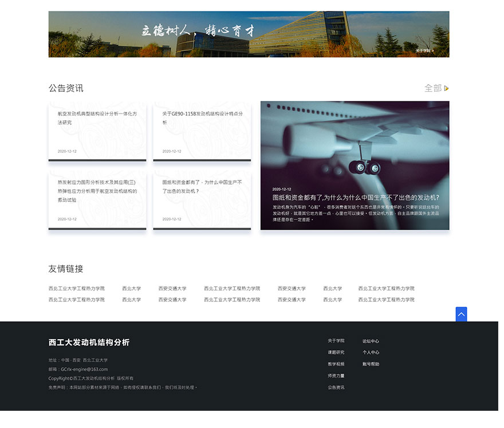
Task: Click 公告资讯 in the footer navigation
Action: tap(336, 387)
